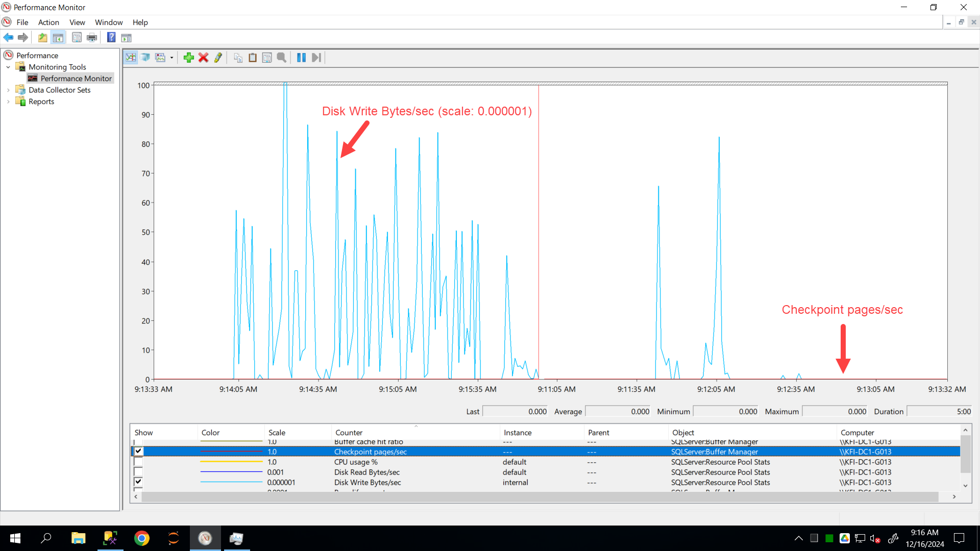Select the CPU usage % counter row
The height and width of the screenshot is (551, 980).
coord(546,462)
